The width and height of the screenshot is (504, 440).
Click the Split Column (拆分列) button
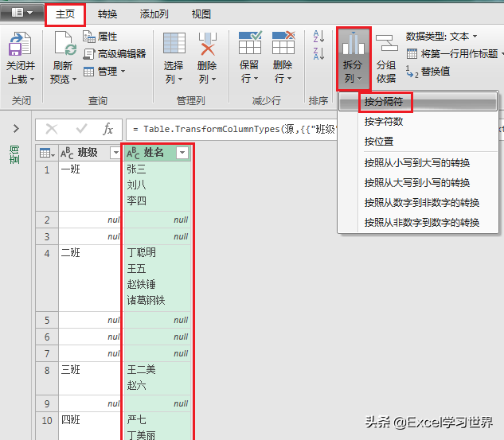[x=354, y=58]
